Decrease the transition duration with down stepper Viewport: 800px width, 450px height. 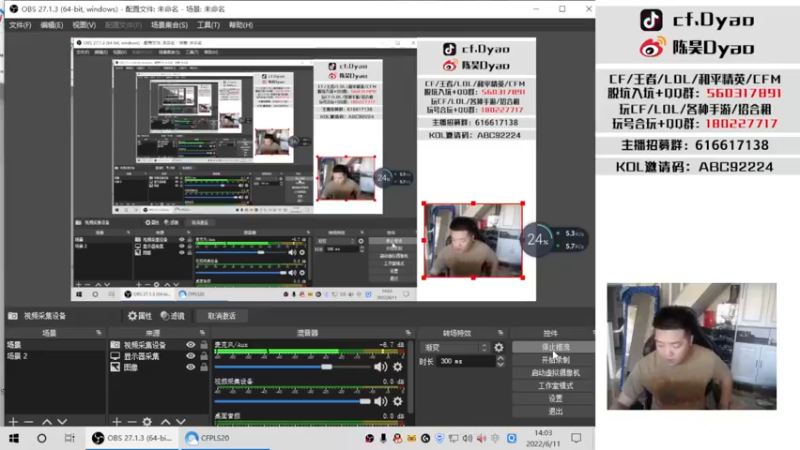click(501, 364)
